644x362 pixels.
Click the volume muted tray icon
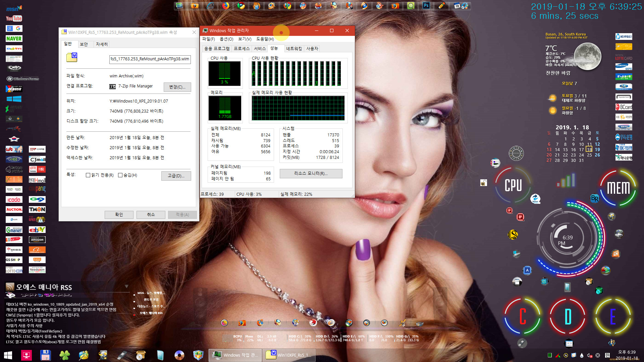pos(589,355)
